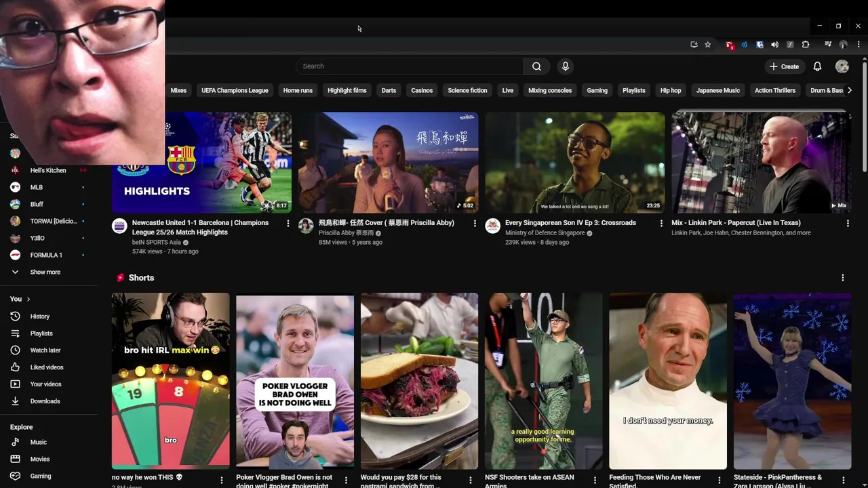This screenshot has height=488, width=868.
Task: Start voice search with microphone icon
Action: (566, 66)
